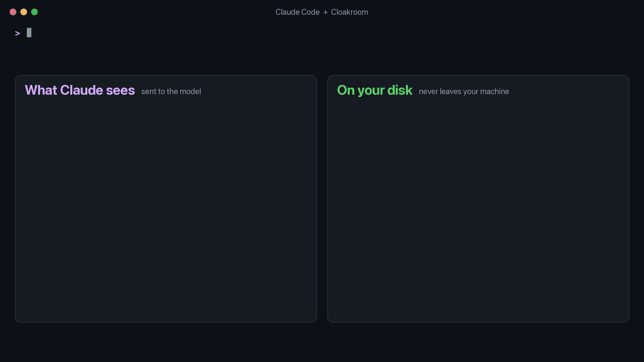644x362 pixels.
Task: Click the red close window button
Action: (x=13, y=12)
